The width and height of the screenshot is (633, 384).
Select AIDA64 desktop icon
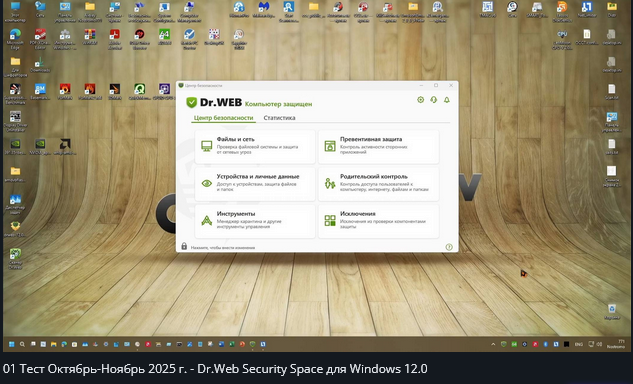tap(164, 37)
